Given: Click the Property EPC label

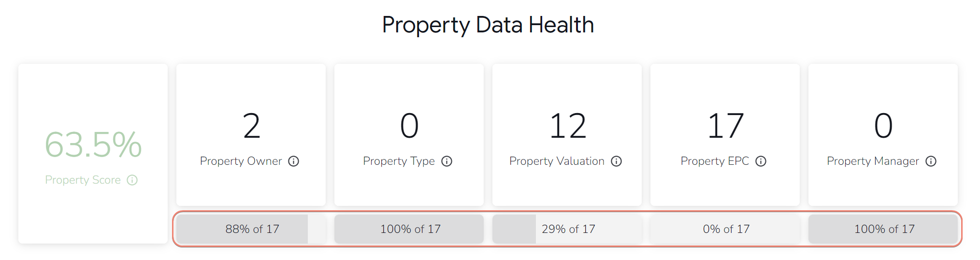Looking at the screenshot, I should click(x=714, y=161).
